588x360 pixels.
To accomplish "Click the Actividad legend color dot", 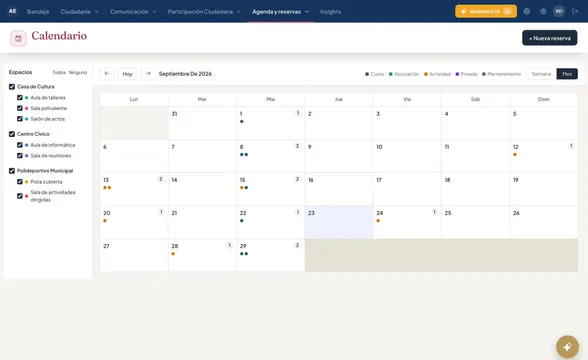I will coord(426,74).
